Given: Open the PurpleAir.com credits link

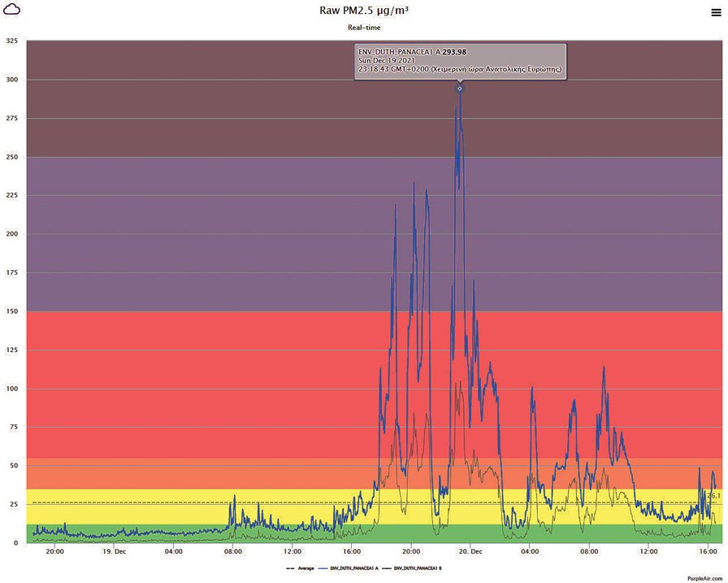Looking at the screenshot, I should click(703, 576).
